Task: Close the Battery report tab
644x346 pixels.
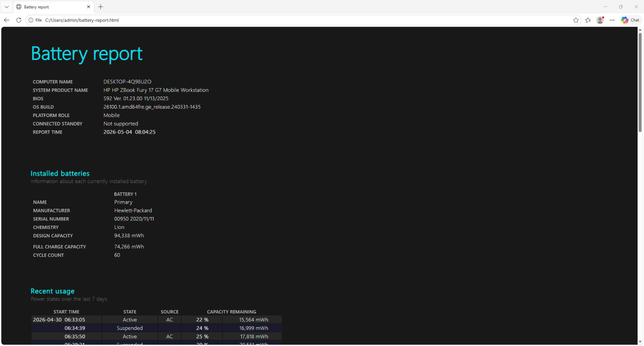Action: pyautogui.click(x=89, y=7)
